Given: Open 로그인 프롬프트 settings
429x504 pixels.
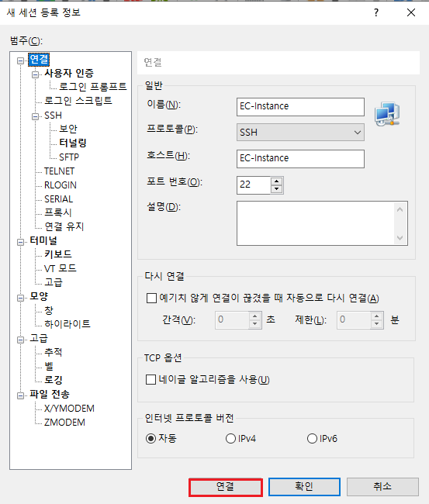Looking at the screenshot, I should pos(93,87).
